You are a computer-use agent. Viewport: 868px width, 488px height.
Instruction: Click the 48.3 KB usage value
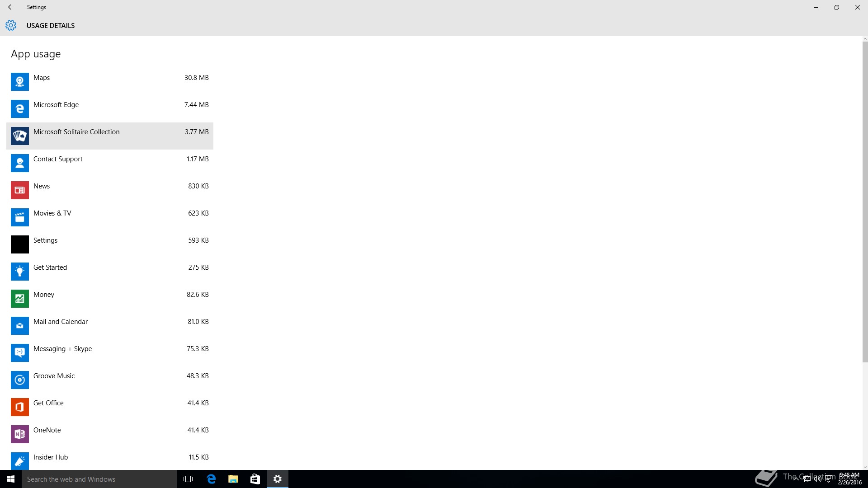198,376
